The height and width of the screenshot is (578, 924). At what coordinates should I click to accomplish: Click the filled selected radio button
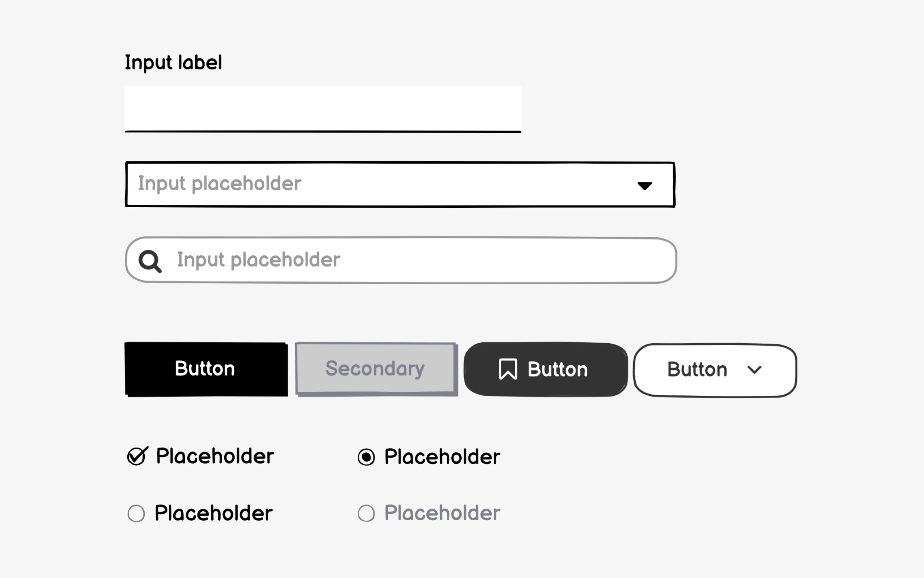pyautogui.click(x=366, y=457)
